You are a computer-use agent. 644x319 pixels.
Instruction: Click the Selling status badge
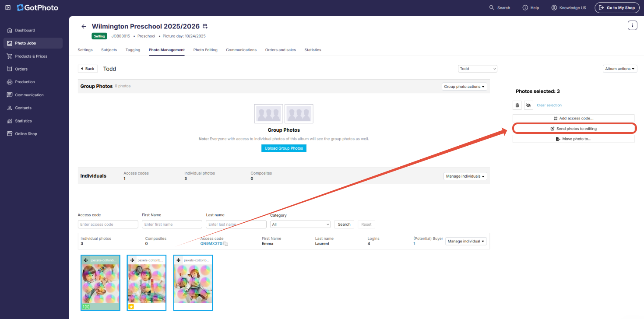[99, 36]
